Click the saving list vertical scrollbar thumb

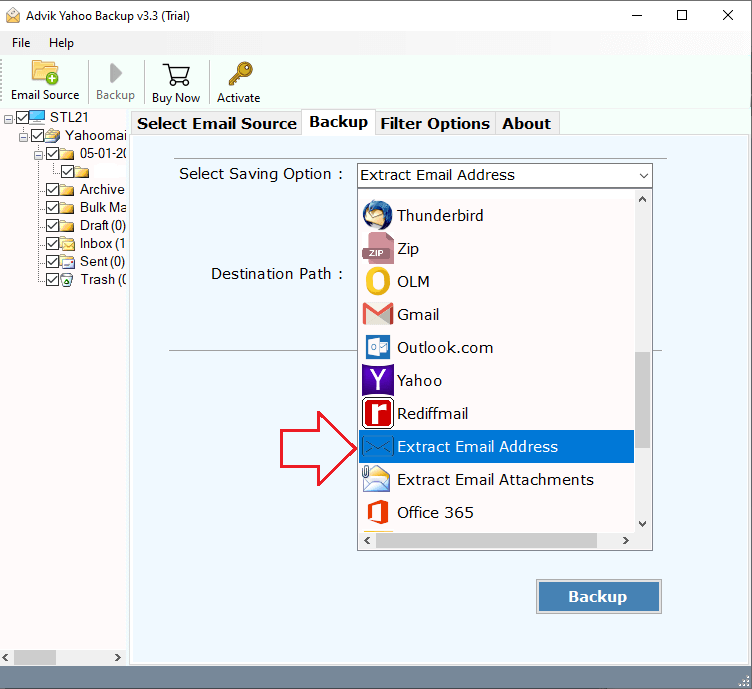tap(643, 400)
